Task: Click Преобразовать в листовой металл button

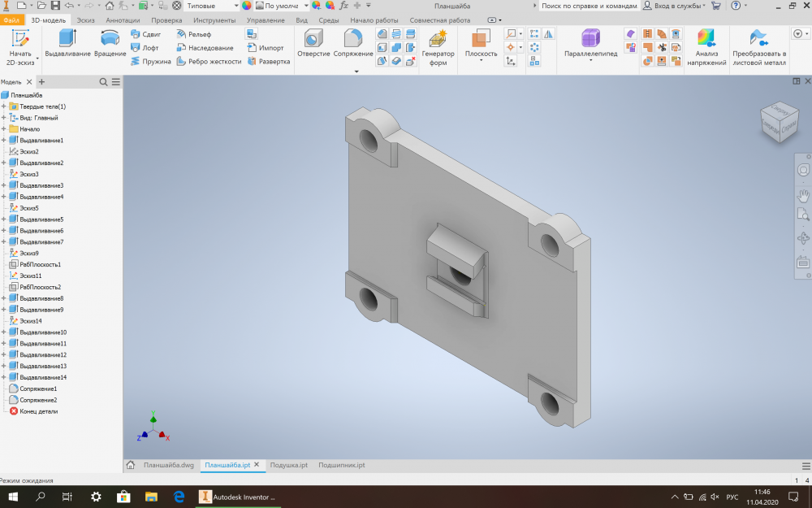Action: tap(758, 47)
